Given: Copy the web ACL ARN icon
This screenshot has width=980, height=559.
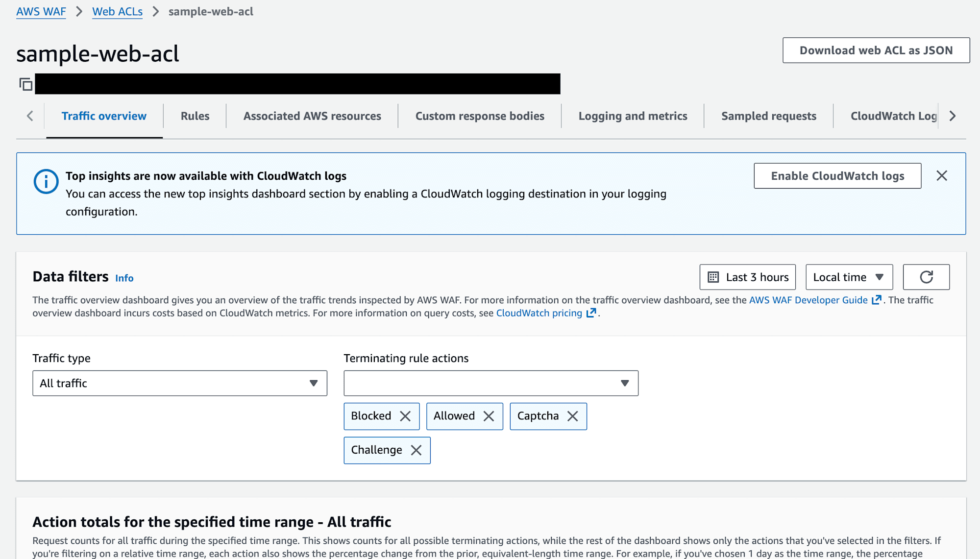Looking at the screenshot, I should tap(26, 84).
